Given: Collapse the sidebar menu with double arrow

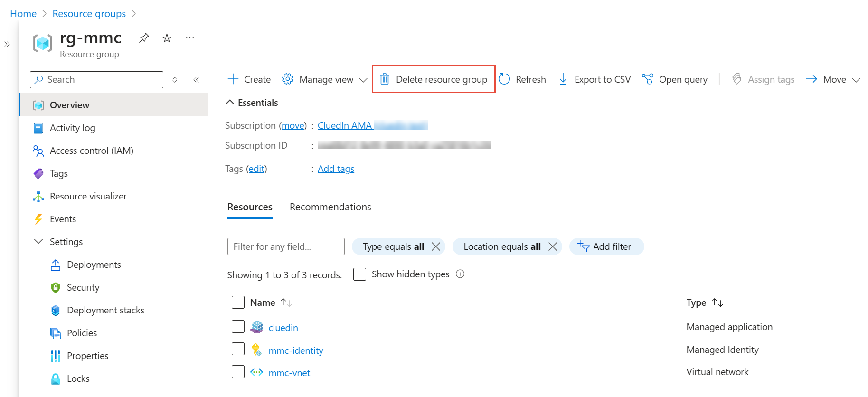Looking at the screenshot, I should [196, 80].
